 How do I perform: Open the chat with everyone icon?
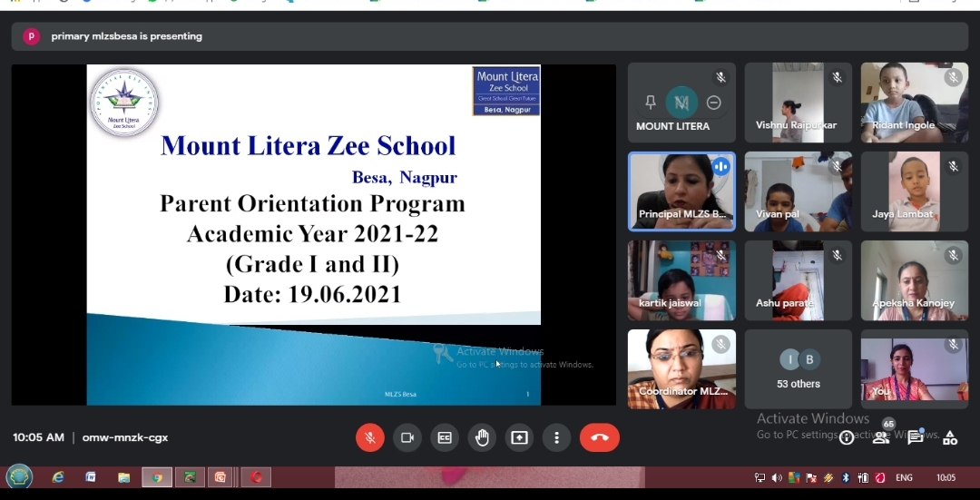click(916, 436)
